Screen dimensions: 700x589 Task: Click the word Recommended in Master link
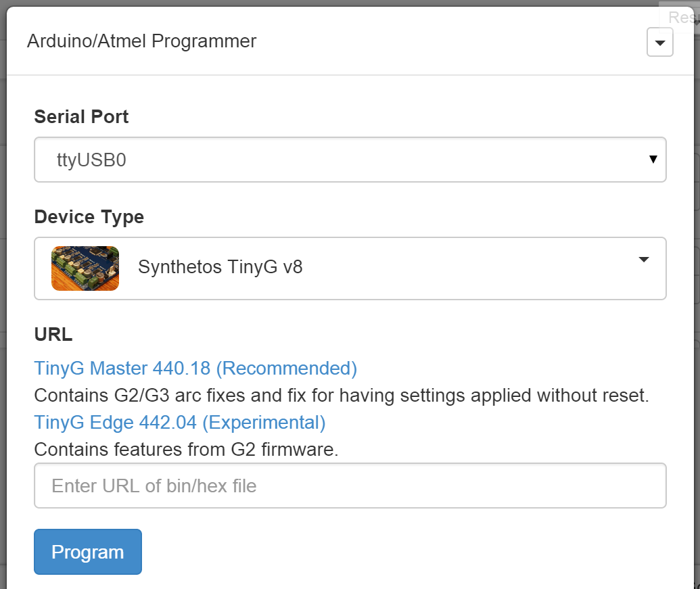coord(287,369)
